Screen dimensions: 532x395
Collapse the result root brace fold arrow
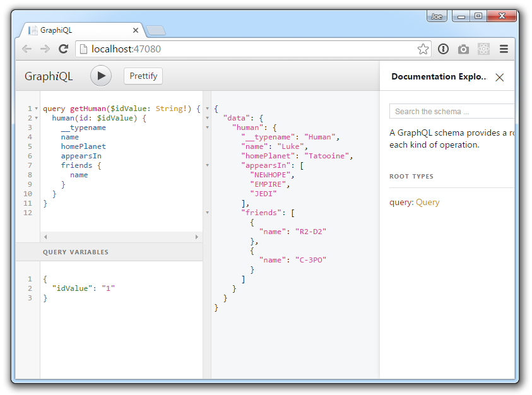(207, 109)
